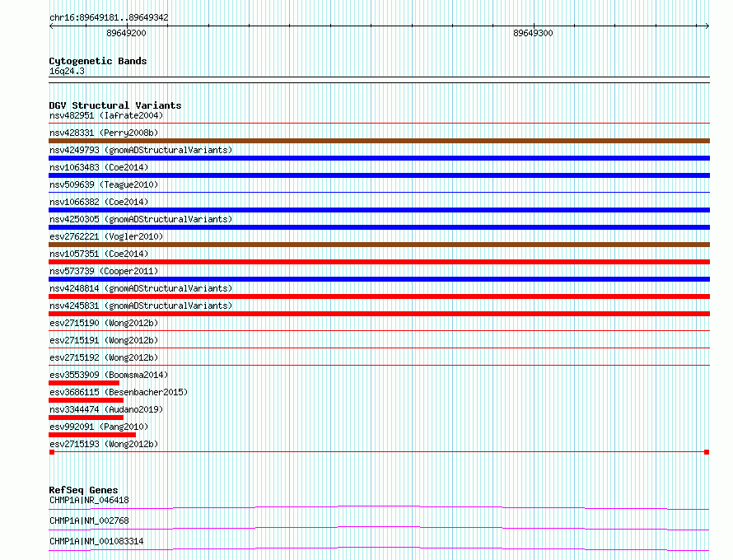This screenshot has width=733, height=560.
Task: Click nsv1057351 (Coe2014) label
Action: click(x=99, y=254)
